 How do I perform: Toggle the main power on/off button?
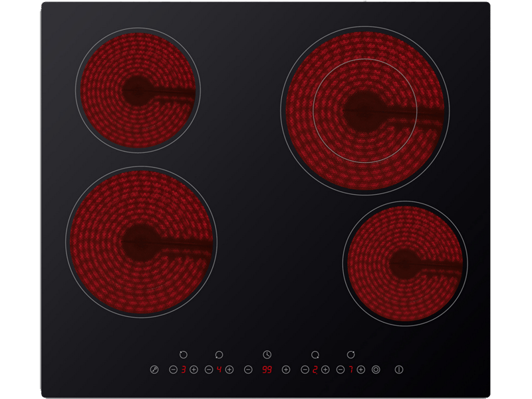[x=399, y=370]
